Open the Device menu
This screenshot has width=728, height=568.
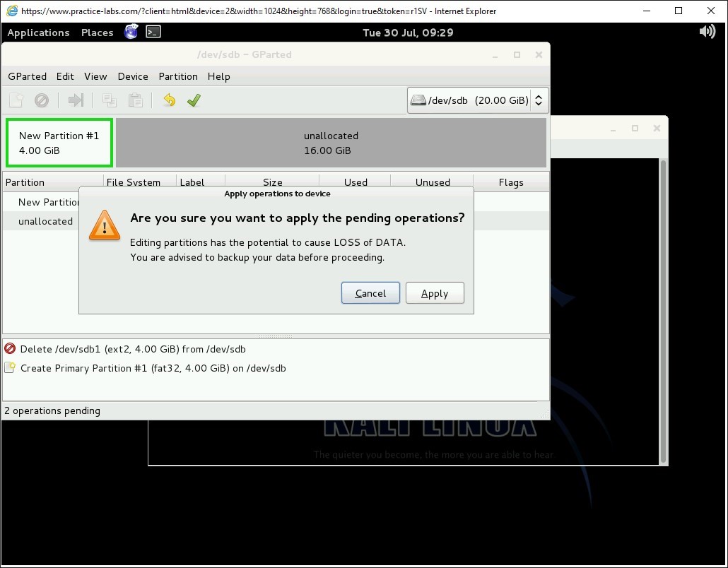click(133, 76)
